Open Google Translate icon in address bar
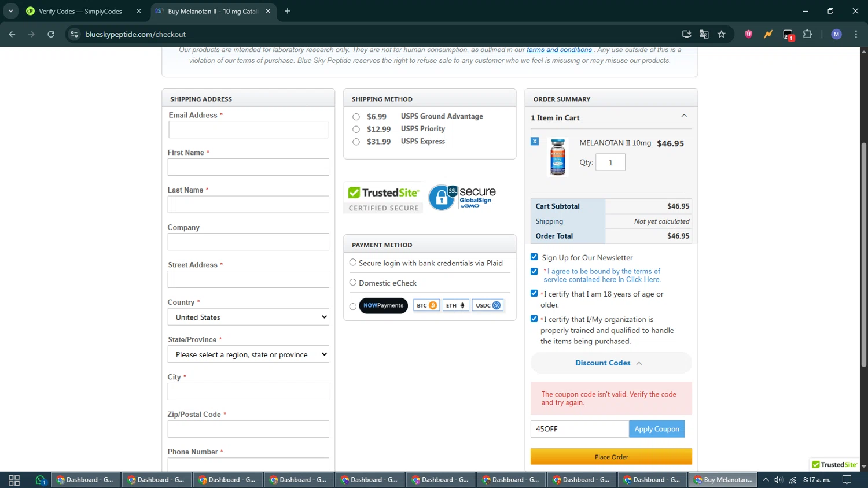 (x=704, y=34)
